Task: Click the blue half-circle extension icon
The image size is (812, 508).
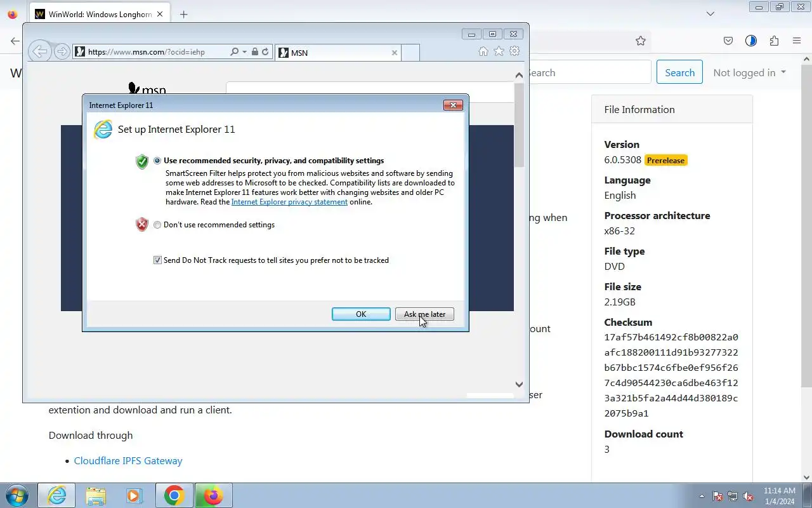Action: [751, 41]
